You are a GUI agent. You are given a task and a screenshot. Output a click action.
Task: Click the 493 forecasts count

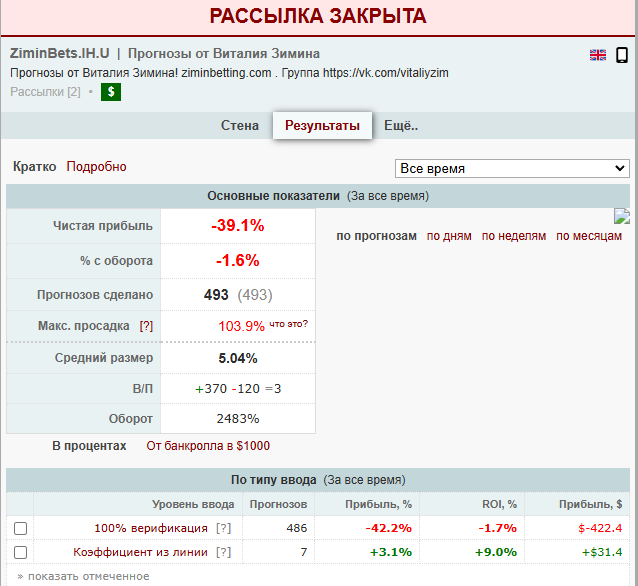point(216,295)
